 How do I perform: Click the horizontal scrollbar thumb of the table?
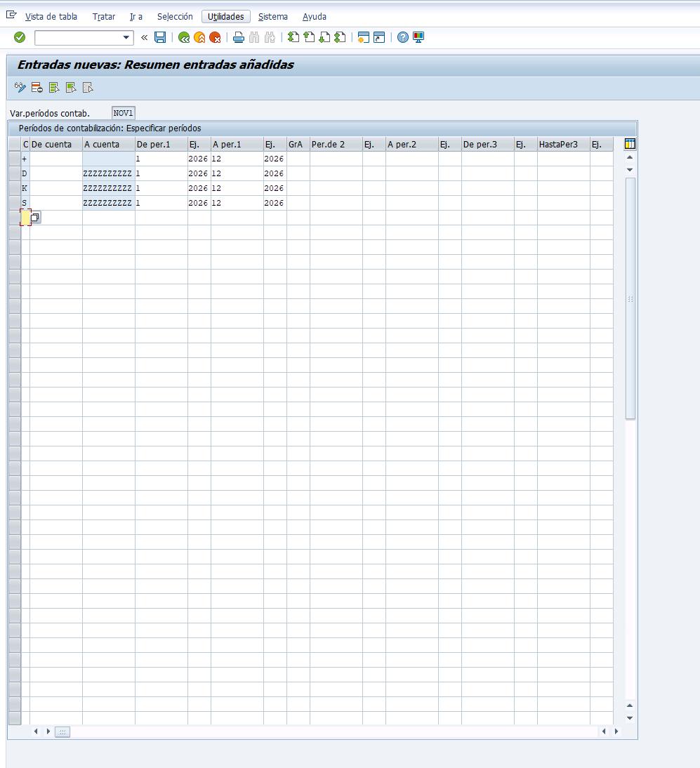click(x=62, y=731)
